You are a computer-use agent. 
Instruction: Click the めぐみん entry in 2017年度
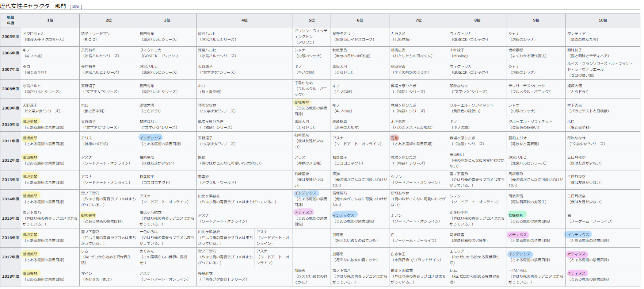147,251
